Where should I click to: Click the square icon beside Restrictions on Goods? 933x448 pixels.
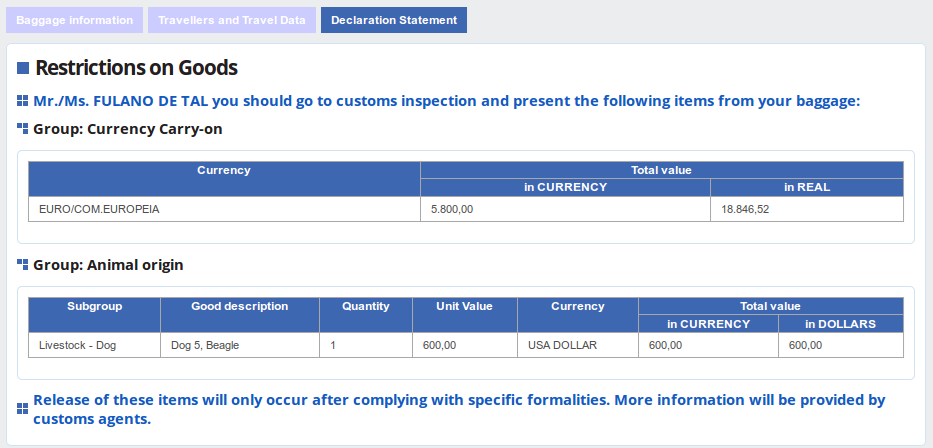(23, 69)
